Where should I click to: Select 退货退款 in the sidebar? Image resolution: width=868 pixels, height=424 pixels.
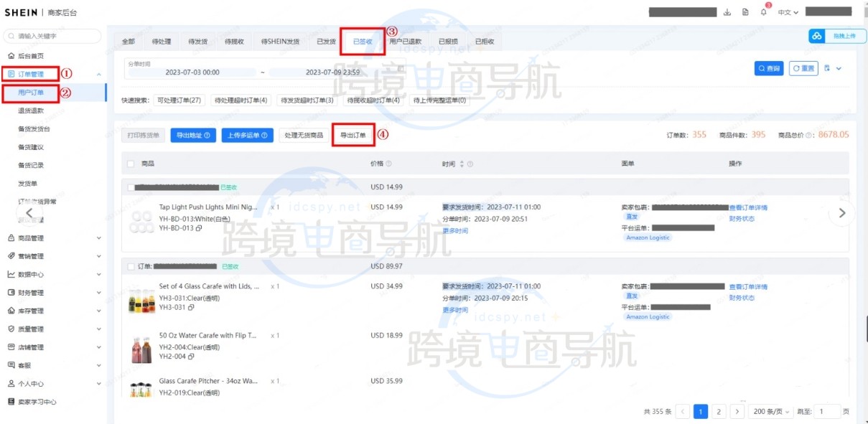click(31, 110)
